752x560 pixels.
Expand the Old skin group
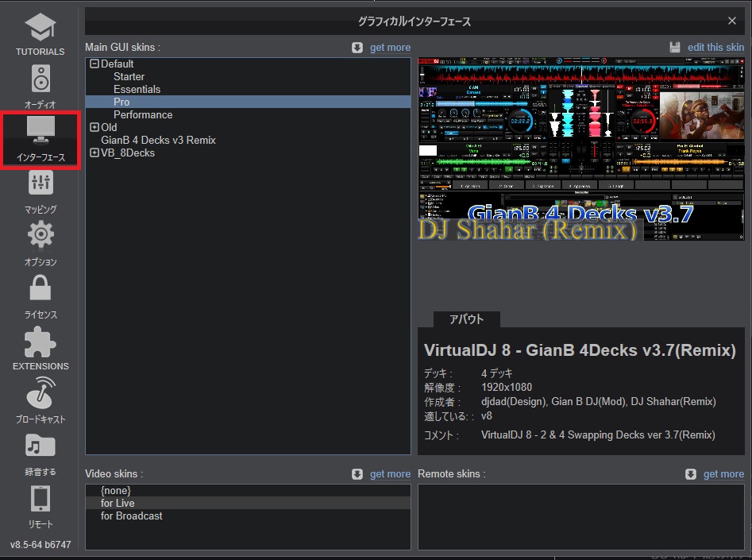94,127
